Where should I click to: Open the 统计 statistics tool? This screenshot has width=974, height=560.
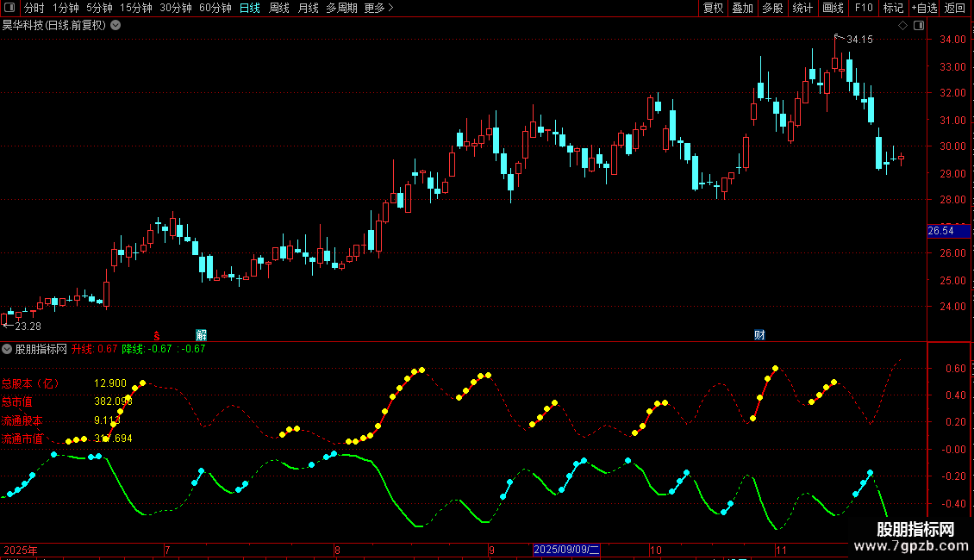click(802, 8)
